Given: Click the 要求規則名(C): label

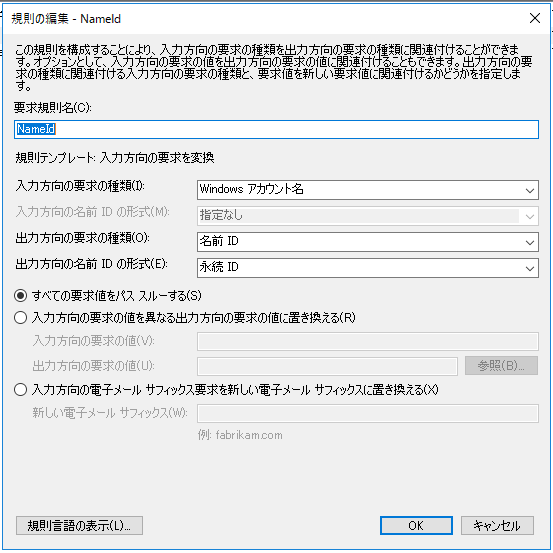Looking at the screenshot, I should point(53,107).
